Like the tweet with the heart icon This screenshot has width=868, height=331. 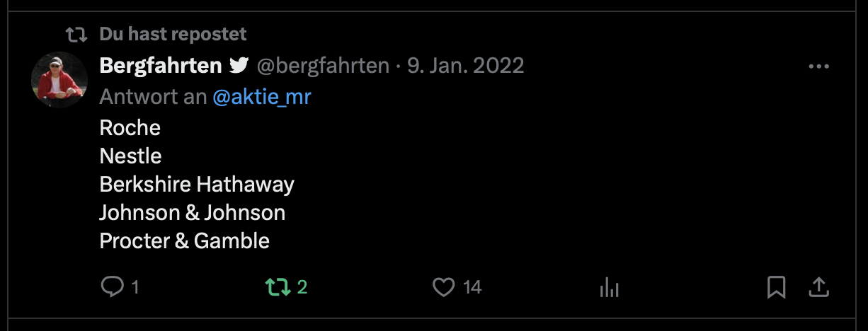tap(443, 286)
